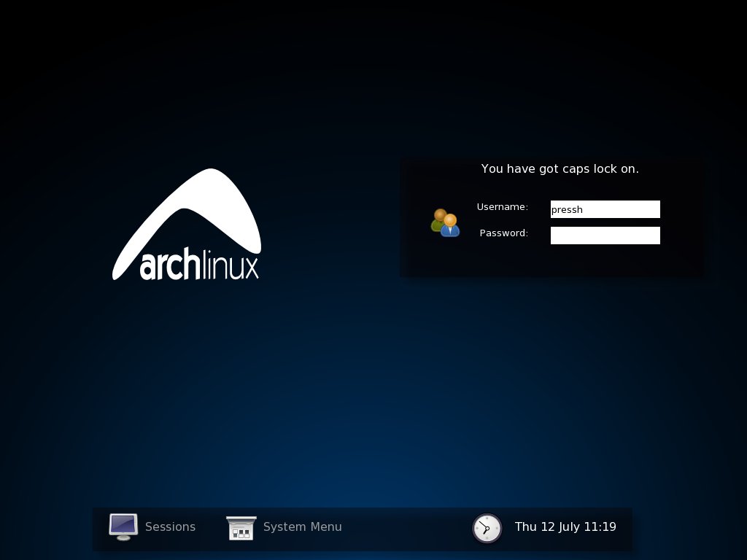Screen dimensions: 747x560
Task: Click the System Menu panel icon
Action: point(241,528)
